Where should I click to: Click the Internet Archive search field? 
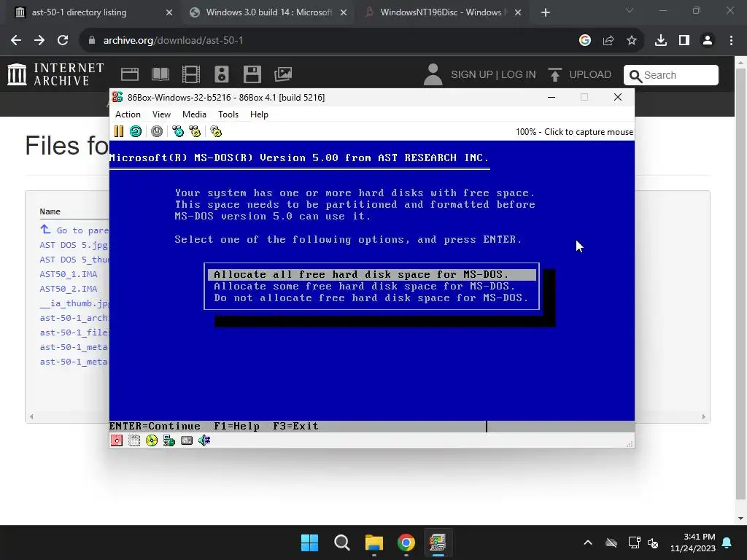(x=671, y=75)
